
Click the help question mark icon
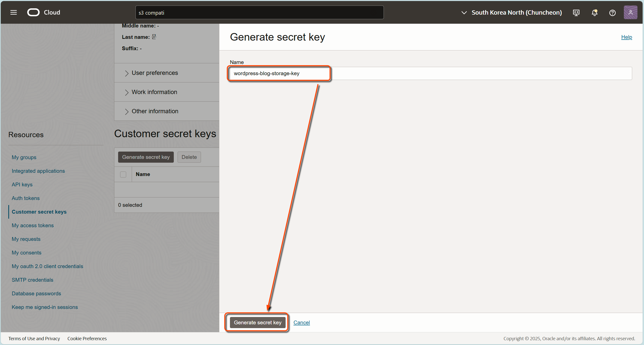(x=612, y=12)
